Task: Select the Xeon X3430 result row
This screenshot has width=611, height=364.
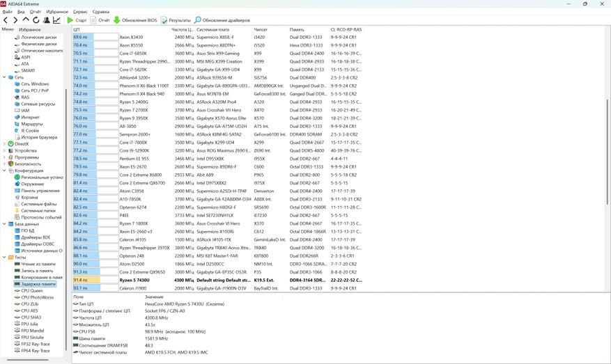Action: (x=217, y=37)
